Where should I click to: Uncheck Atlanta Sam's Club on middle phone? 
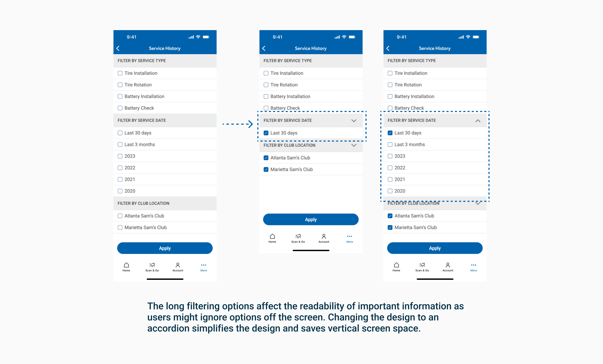266,158
